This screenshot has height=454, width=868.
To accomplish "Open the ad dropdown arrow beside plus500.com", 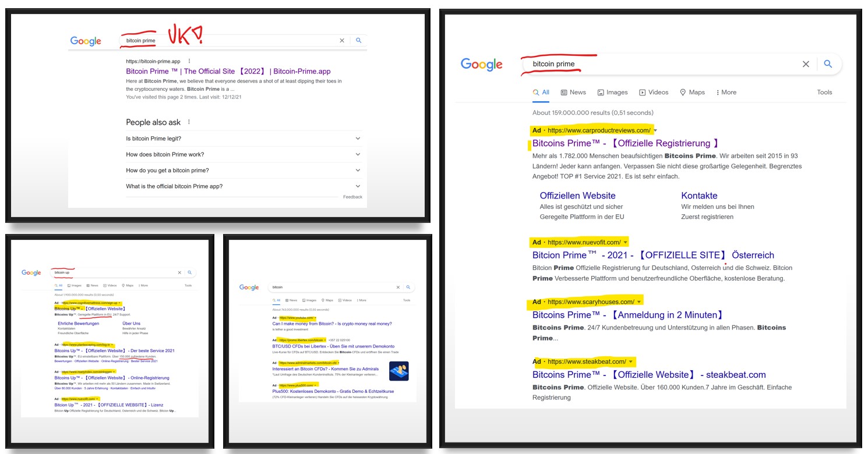I will pyautogui.click(x=315, y=385).
